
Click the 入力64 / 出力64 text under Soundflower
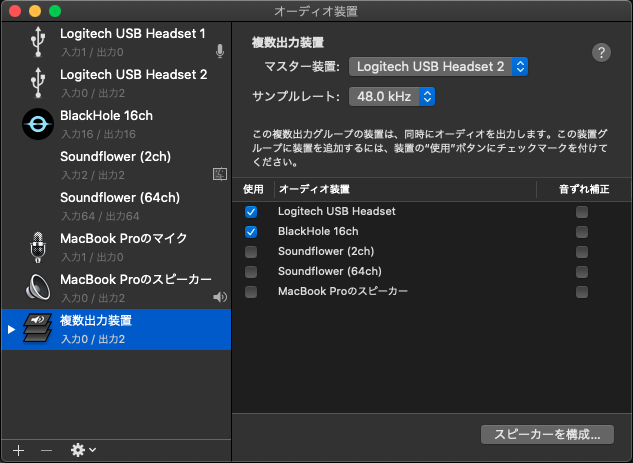pyautogui.click(x=100, y=216)
